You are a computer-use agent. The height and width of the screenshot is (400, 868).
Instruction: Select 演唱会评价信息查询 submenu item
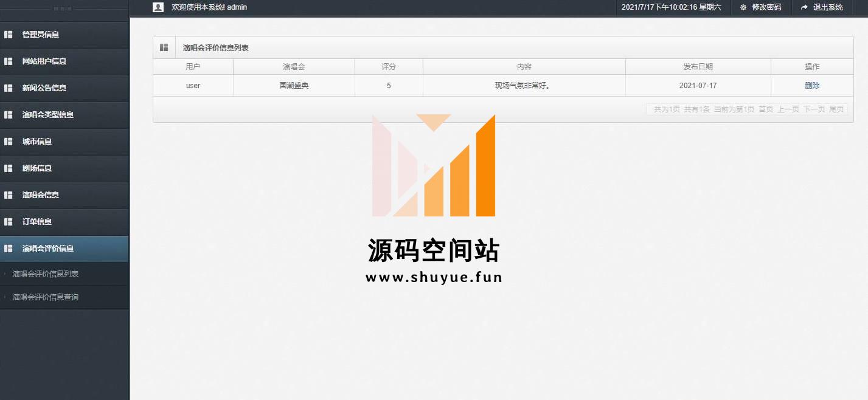click(x=46, y=297)
